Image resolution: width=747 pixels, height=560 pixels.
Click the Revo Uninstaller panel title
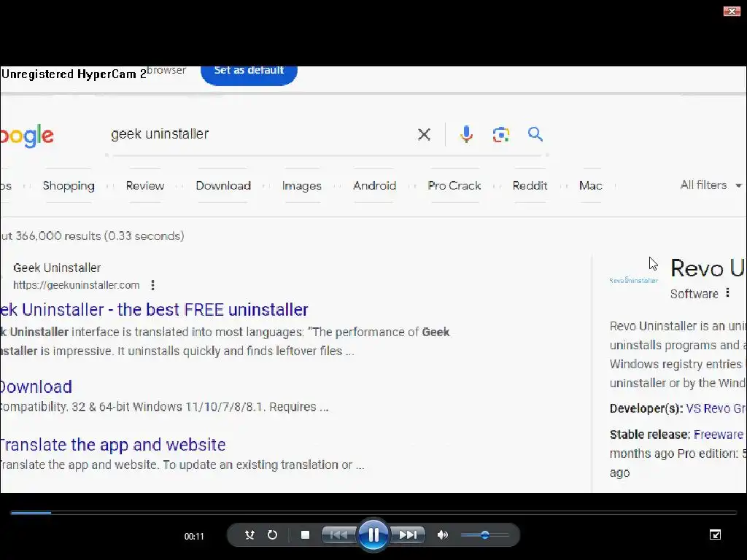click(708, 268)
